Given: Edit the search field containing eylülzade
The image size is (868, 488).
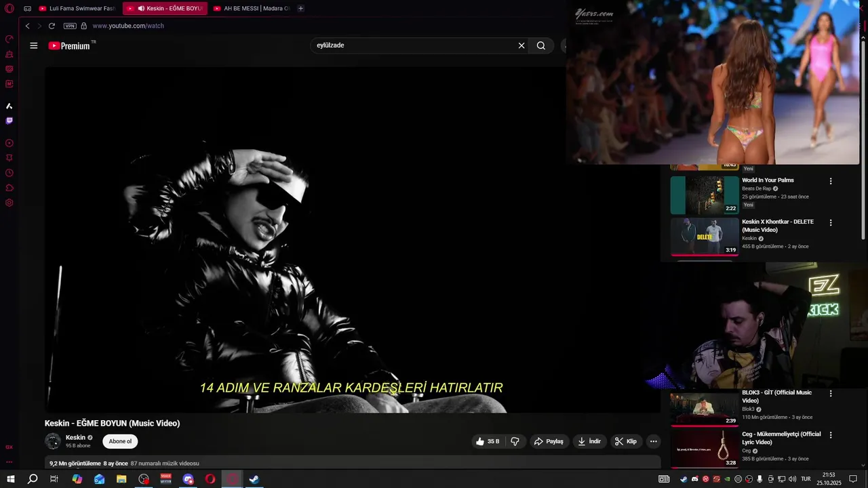Looking at the screenshot, I should click(414, 45).
